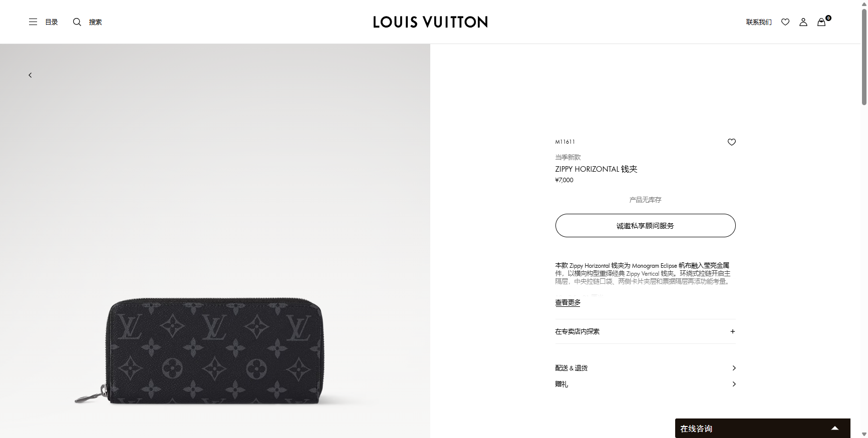The image size is (868, 438).
Task: Open 配送 & 退货 details
Action: pos(645,368)
